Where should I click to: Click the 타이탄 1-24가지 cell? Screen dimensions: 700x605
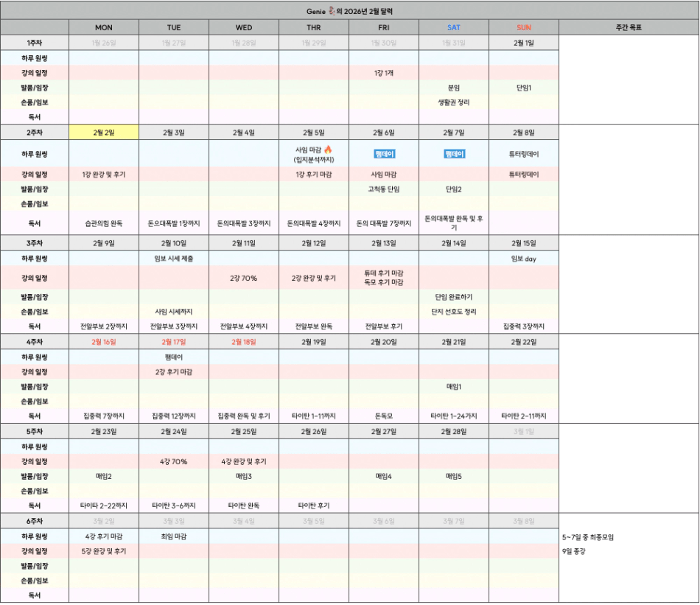454,416
